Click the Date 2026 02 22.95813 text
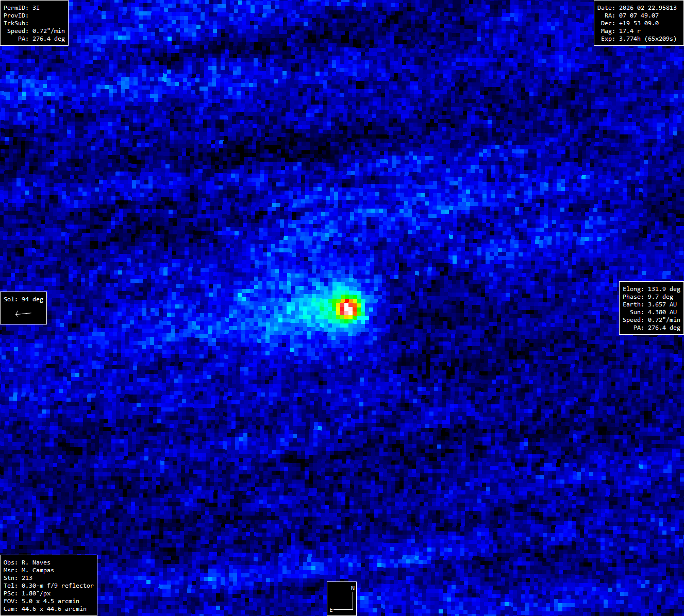This screenshot has width=684, height=616. tap(637, 8)
